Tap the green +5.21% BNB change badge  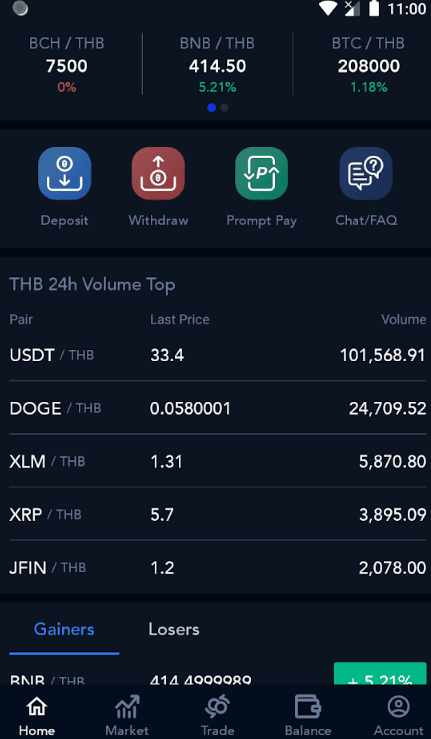click(x=380, y=674)
